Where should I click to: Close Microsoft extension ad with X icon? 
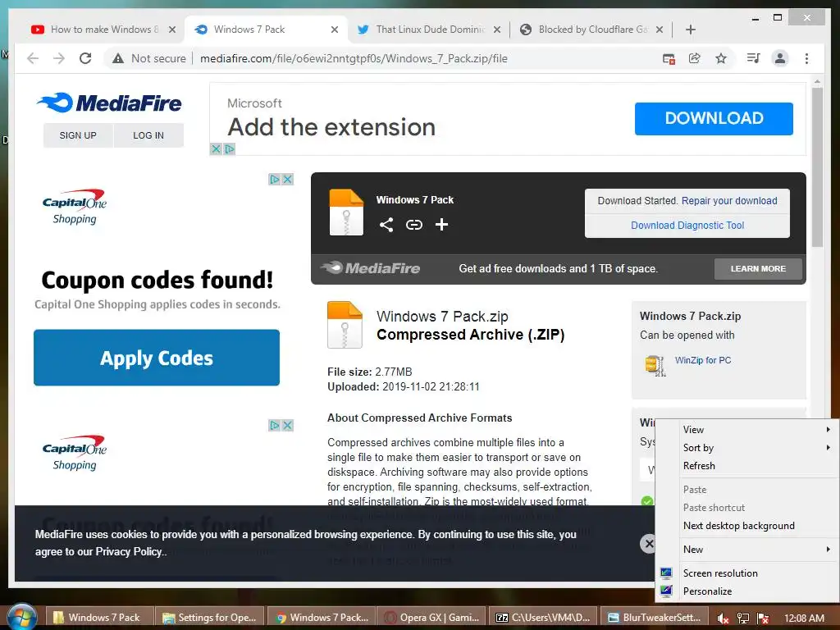point(216,149)
